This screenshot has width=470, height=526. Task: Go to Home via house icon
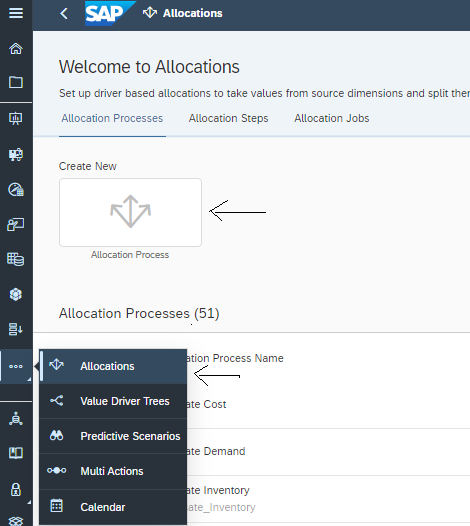click(x=16, y=48)
